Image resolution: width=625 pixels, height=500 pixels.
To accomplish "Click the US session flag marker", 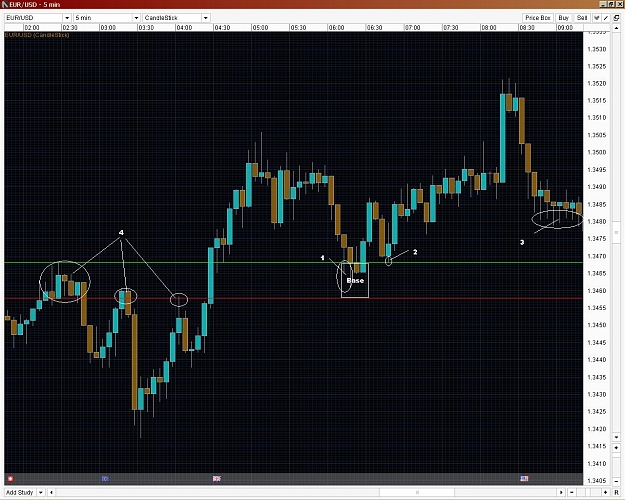I will [525, 478].
